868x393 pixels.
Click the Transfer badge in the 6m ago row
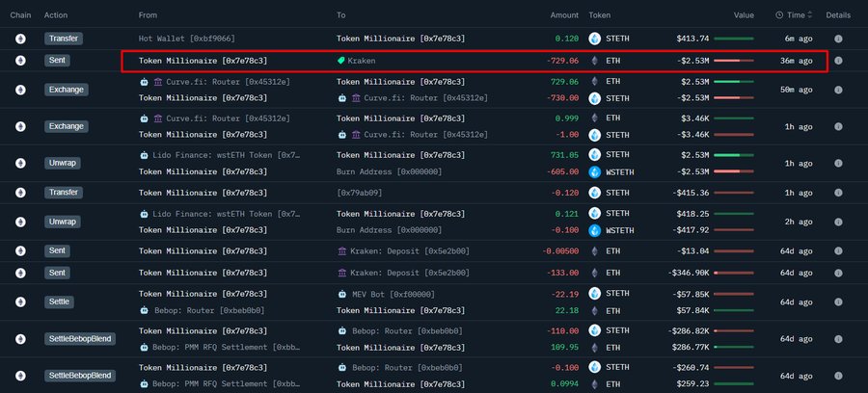click(64, 39)
